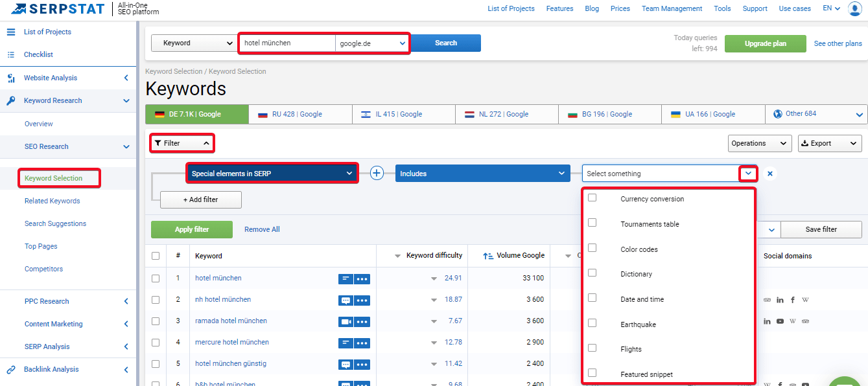Click the plus icon to add filter condition
This screenshot has height=386, width=868.
coord(377,174)
